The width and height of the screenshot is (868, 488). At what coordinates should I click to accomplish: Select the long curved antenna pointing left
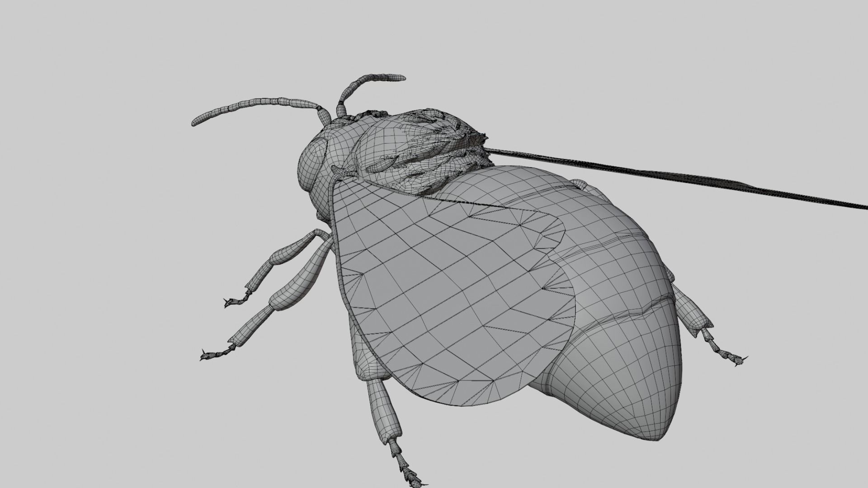[260, 111]
